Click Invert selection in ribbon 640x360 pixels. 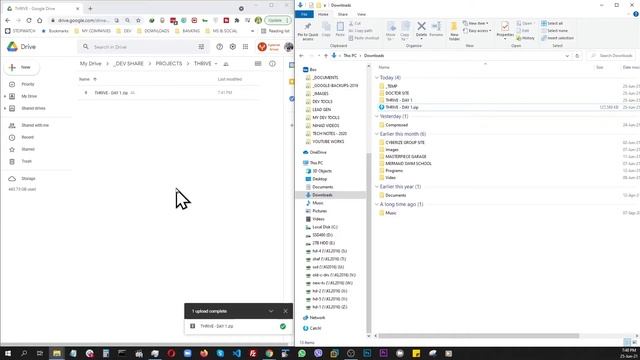[x=558, y=38]
